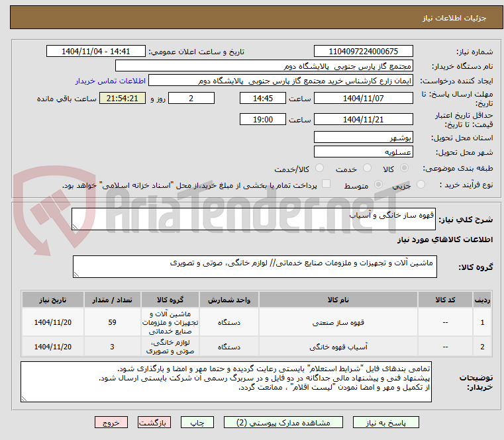This screenshot has width=504, height=440.
Task: Click the گروه کالا column header
Action: pos(170,300)
